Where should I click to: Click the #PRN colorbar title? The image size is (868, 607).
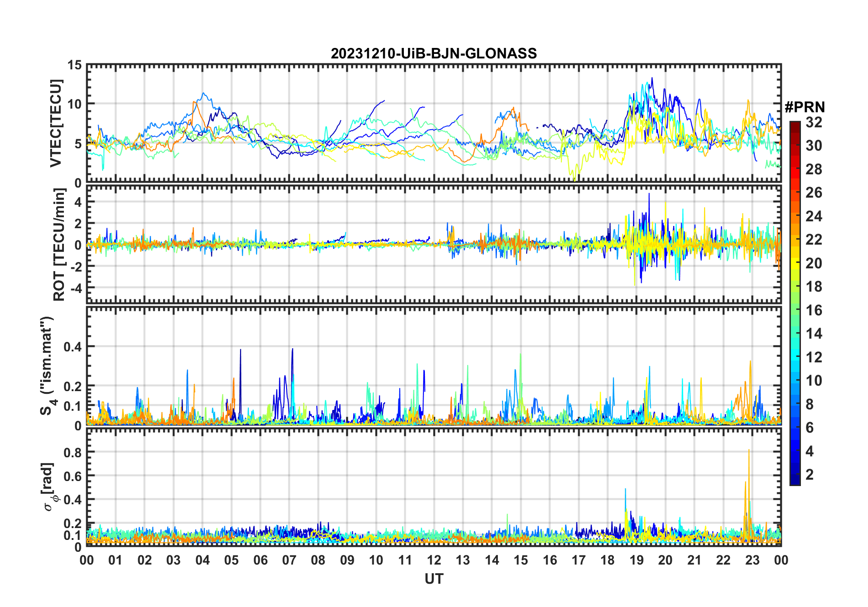coord(805,107)
